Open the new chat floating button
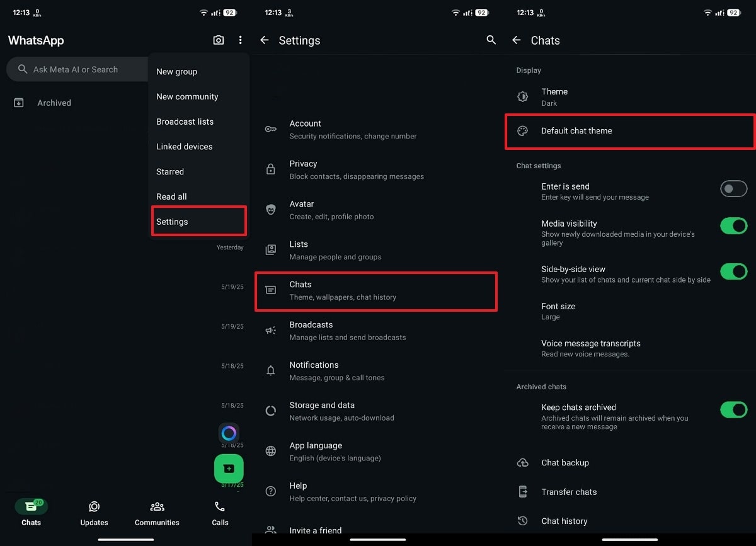This screenshot has width=756, height=546. (229, 469)
